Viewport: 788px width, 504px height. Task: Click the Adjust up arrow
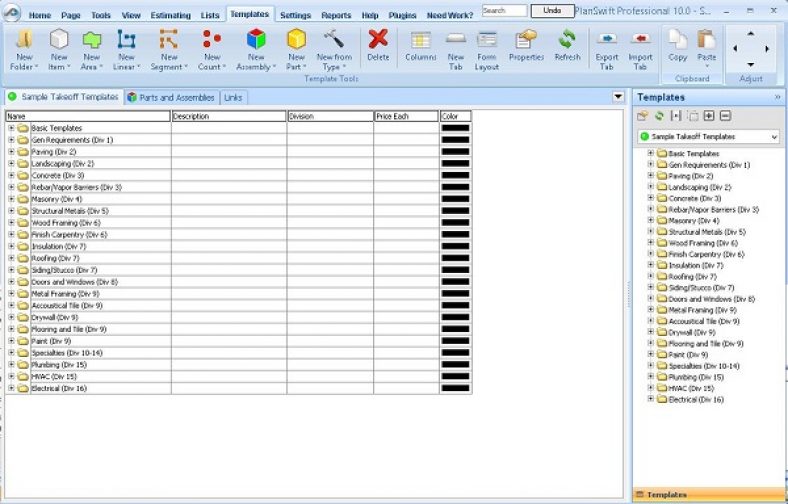coord(750,34)
